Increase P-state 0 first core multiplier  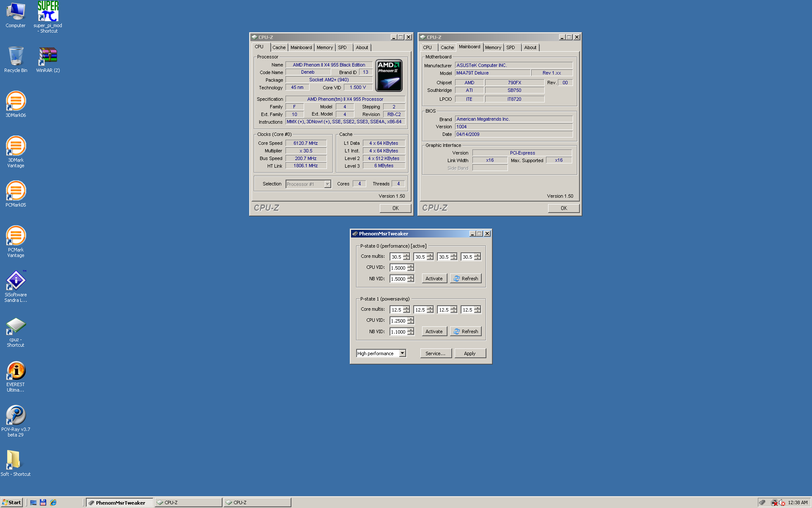pos(406,255)
